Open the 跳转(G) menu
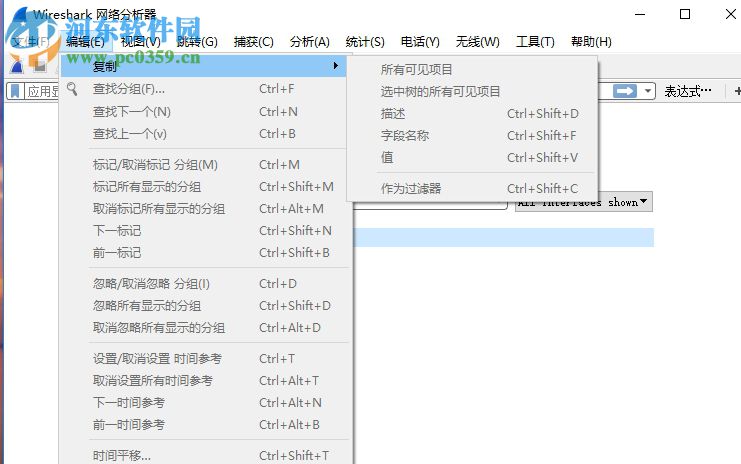The image size is (741, 464). point(197,42)
